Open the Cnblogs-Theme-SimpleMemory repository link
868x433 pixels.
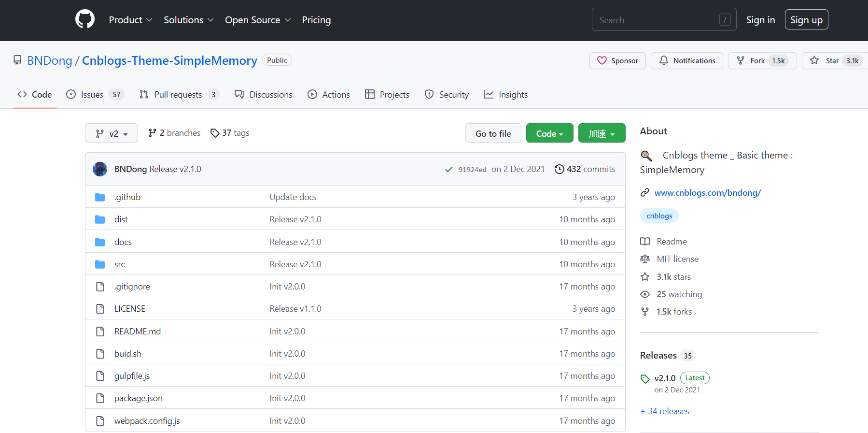[169, 60]
